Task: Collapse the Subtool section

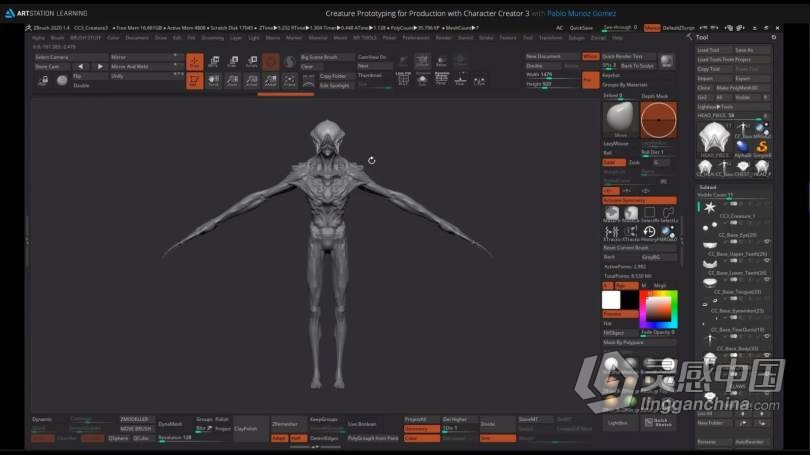Action: point(707,187)
